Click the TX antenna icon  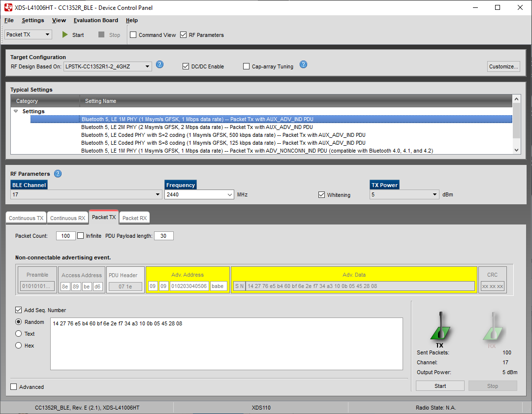pos(440,326)
